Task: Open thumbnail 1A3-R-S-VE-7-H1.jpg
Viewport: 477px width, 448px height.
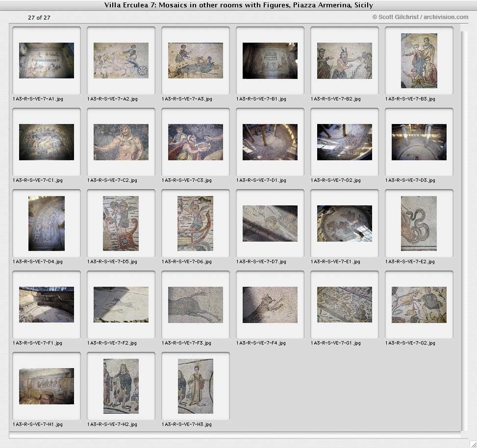Action: pyautogui.click(x=47, y=386)
